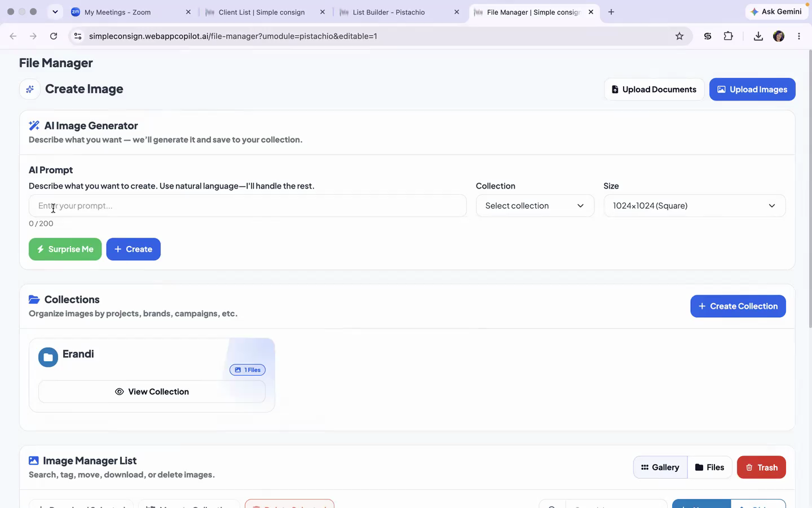Click the 0 / 200 character counter
The height and width of the screenshot is (508, 812).
click(x=41, y=224)
